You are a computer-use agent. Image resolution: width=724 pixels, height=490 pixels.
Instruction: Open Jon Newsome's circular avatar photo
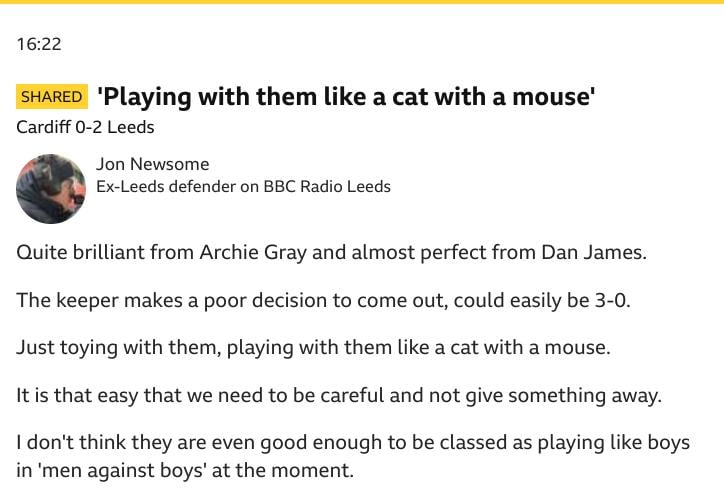click(51, 189)
